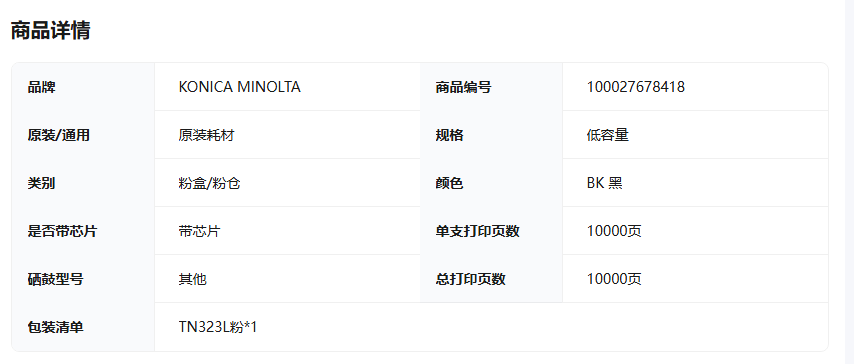The width and height of the screenshot is (854, 364).
Task: Select the 原装耗材 value
Action: [206, 135]
